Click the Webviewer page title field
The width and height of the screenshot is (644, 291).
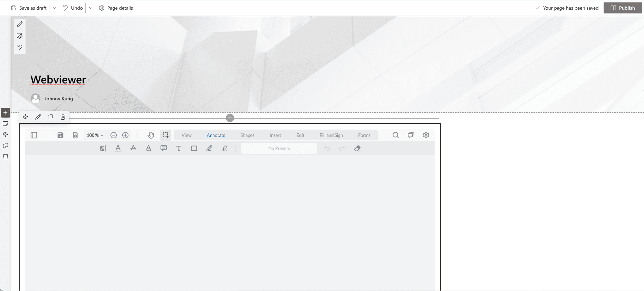[58, 80]
